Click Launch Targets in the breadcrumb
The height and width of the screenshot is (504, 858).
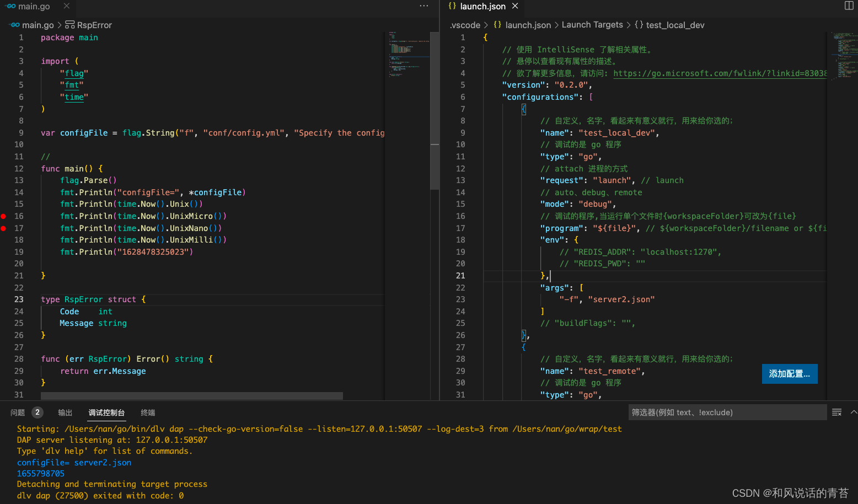tap(592, 25)
